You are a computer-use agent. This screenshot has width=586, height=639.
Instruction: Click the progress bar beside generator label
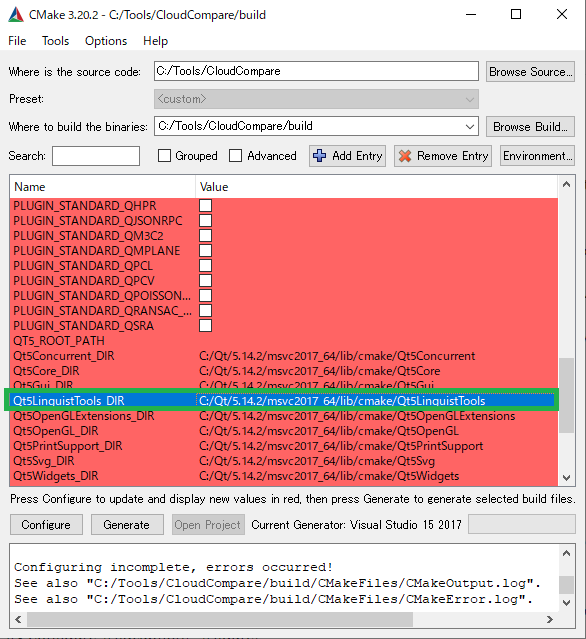click(522, 524)
